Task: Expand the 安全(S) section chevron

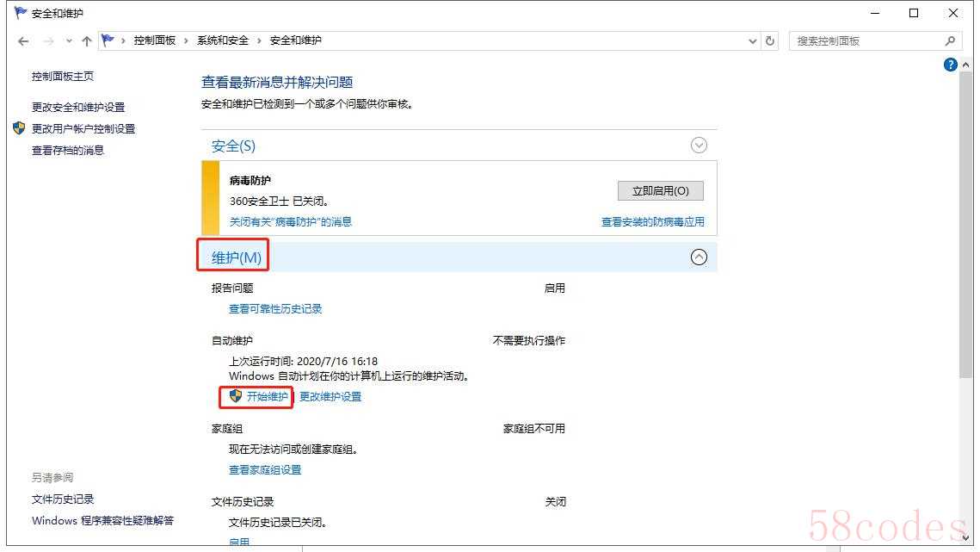Action: (699, 146)
